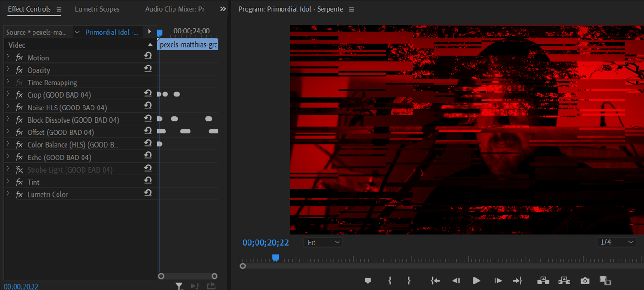Click the Program monitor playhead marker
Image resolution: width=644 pixels, height=290 pixels.
click(276, 257)
